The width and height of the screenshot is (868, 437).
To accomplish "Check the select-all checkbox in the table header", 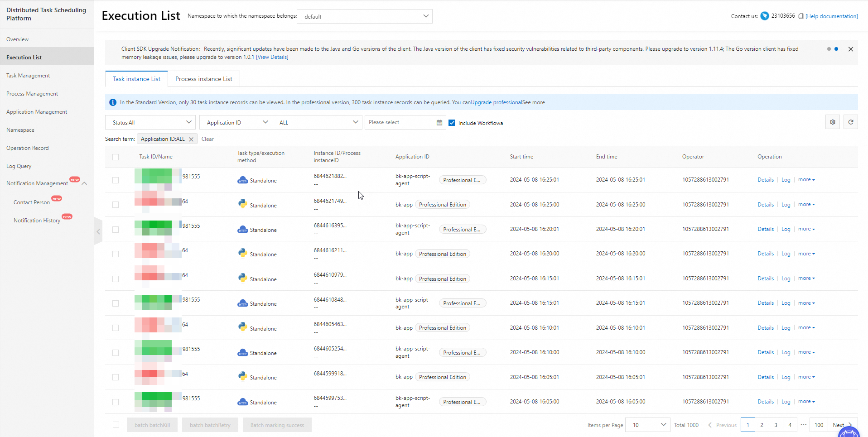I will [x=116, y=157].
